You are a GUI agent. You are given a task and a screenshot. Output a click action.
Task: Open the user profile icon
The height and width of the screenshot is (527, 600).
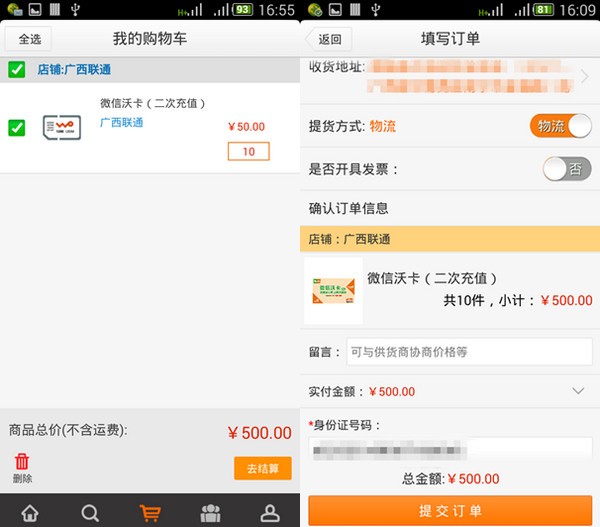pyautogui.click(x=270, y=512)
